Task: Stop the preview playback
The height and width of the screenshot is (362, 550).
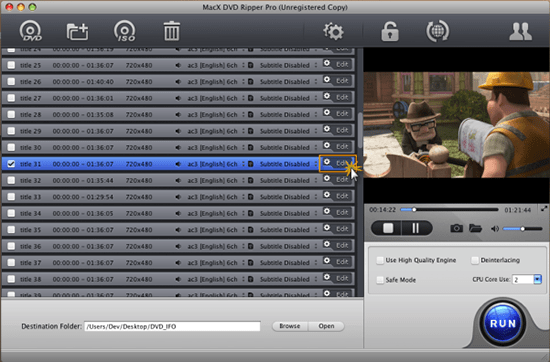Action: pyautogui.click(x=388, y=228)
